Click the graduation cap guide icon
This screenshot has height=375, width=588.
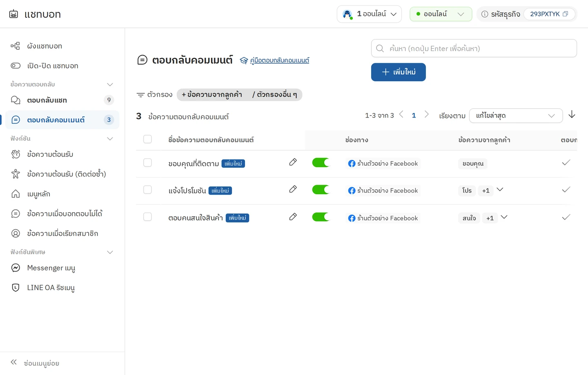click(x=244, y=60)
